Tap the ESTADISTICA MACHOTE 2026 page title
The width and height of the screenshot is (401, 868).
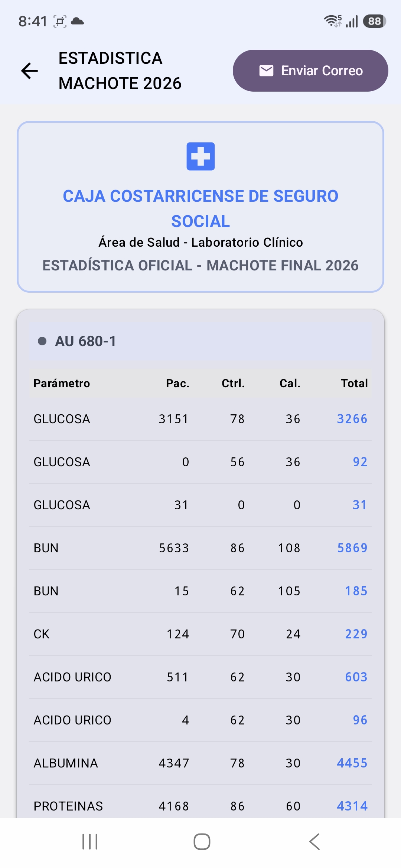(120, 71)
